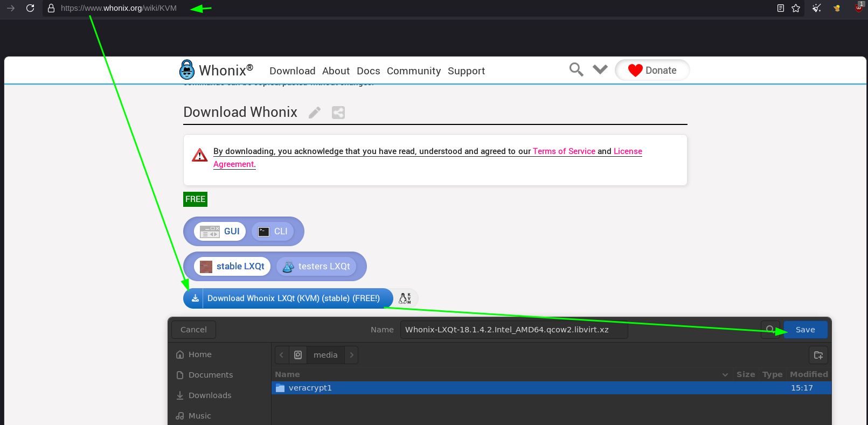Click the path bar back chevron
868x425 pixels.
click(282, 355)
